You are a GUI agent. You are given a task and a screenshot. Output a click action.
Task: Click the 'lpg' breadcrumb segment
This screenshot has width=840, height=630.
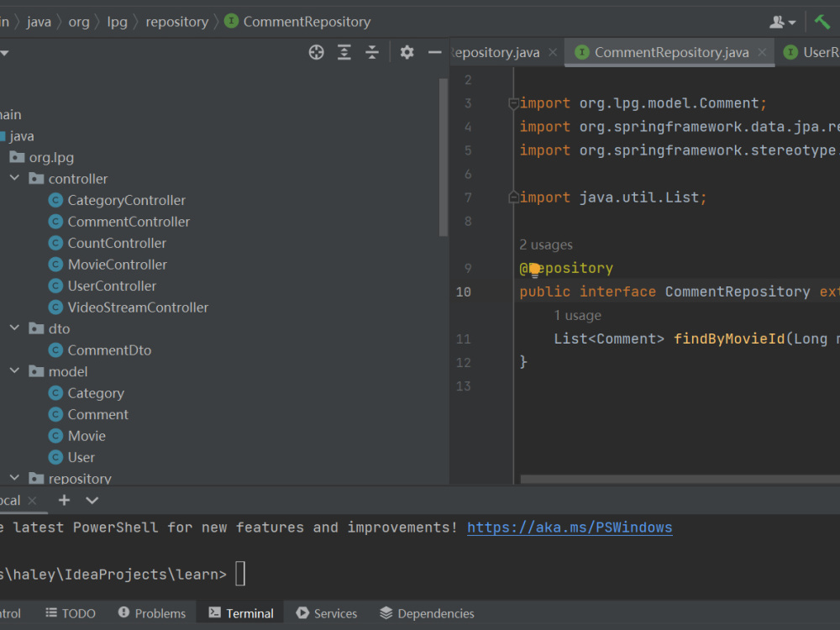coord(118,22)
